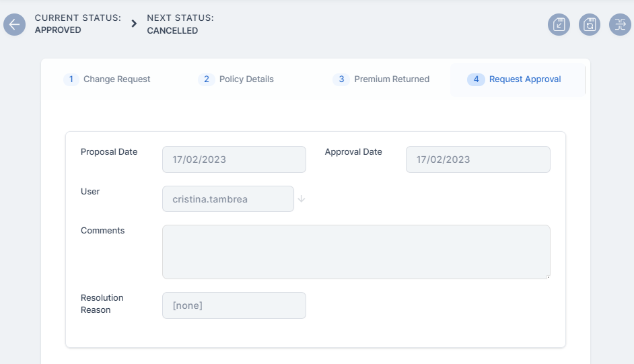Image resolution: width=634 pixels, height=364 pixels.
Task: Click the change status arrows icon
Action: 620,25
